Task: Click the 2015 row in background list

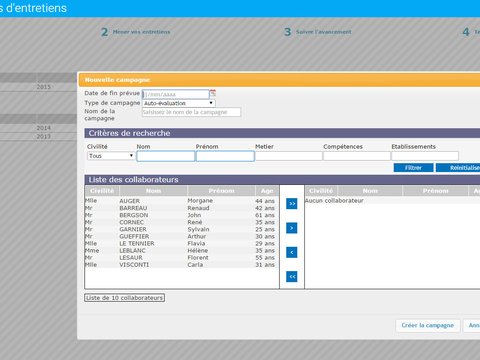Action: tap(38, 87)
